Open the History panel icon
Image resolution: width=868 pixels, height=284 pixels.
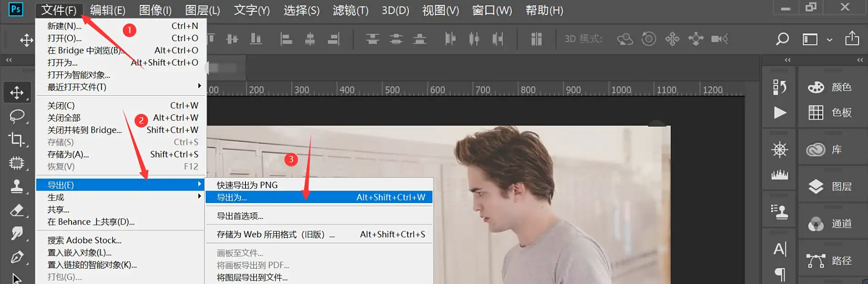(x=780, y=87)
